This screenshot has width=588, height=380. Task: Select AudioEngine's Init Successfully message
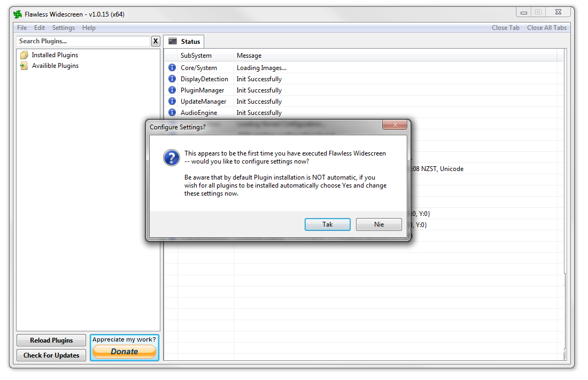(259, 113)
